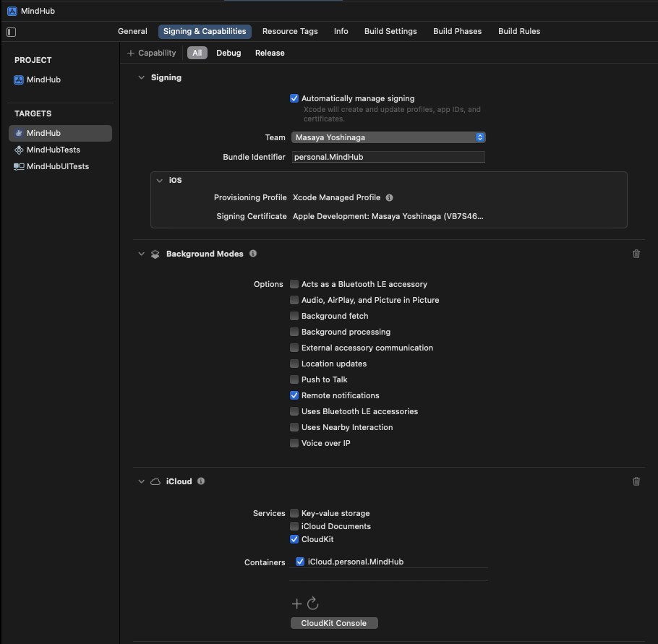Add a new Capability

pyautogui.click(x=152, y=53)
